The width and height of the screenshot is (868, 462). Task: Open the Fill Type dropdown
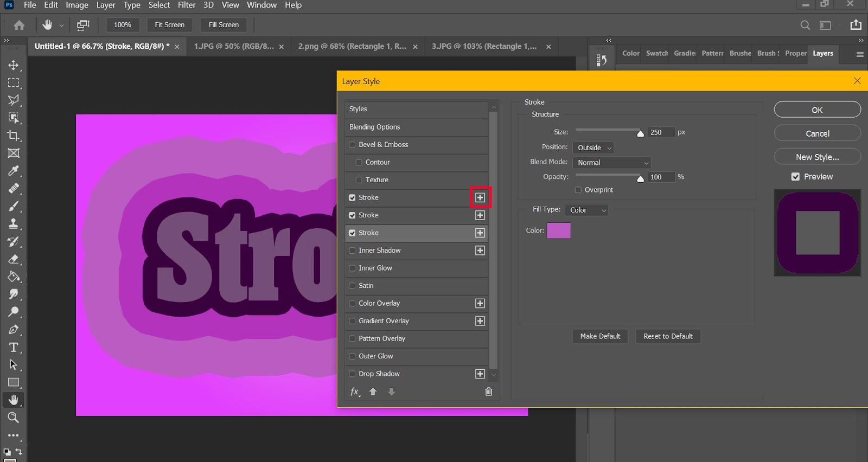click(x=586, y=210)
